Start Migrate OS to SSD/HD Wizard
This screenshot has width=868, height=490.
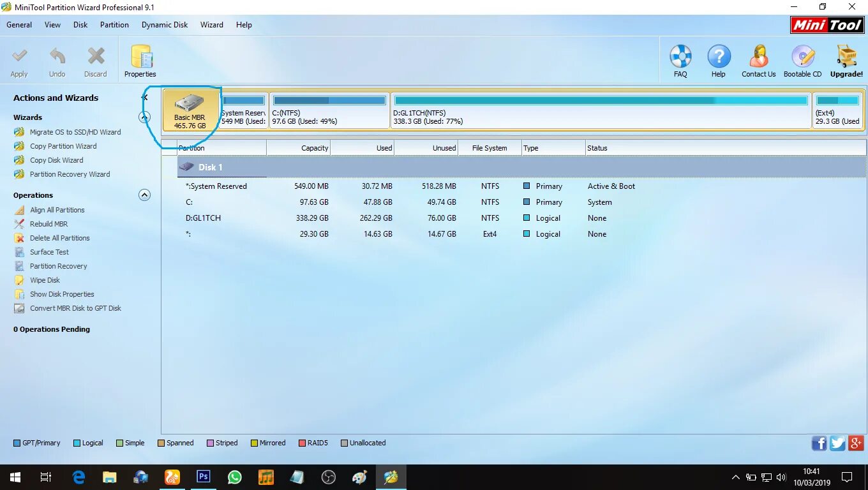tap(75, 132)
